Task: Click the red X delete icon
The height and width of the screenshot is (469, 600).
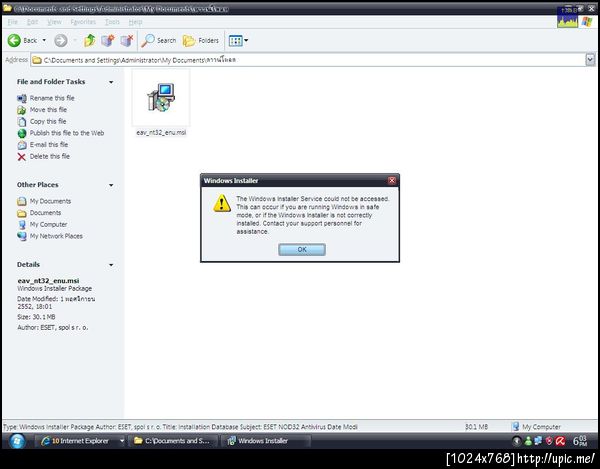Action: 22,156
